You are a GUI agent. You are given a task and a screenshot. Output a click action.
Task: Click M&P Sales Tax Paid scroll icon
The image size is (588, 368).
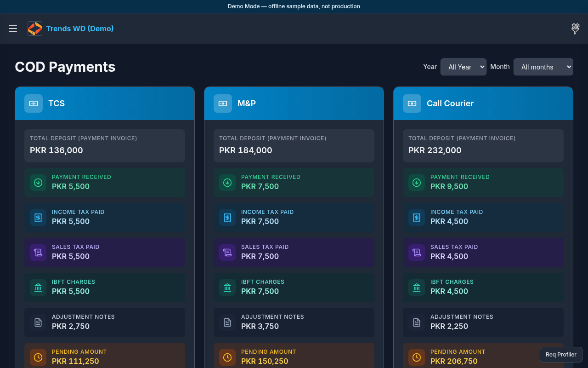227,253
